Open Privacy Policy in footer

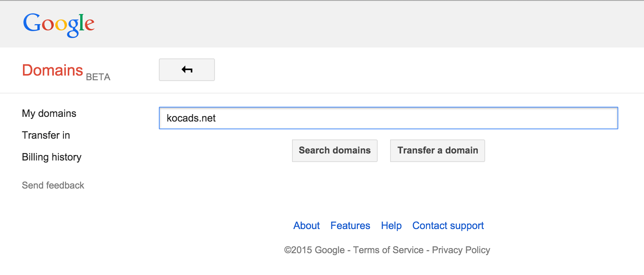[x=461, y=250]
